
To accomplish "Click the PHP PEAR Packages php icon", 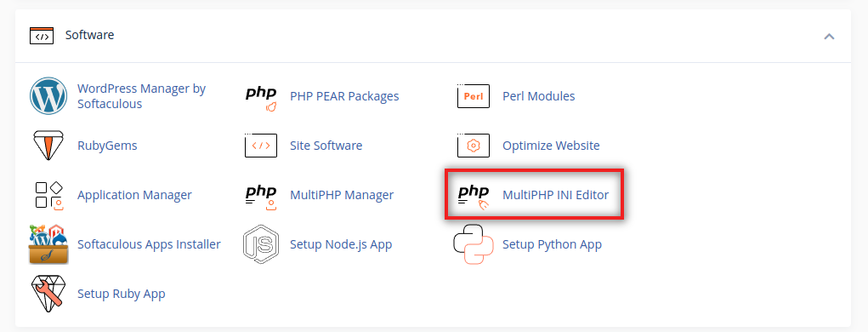I will coord(261,99).
